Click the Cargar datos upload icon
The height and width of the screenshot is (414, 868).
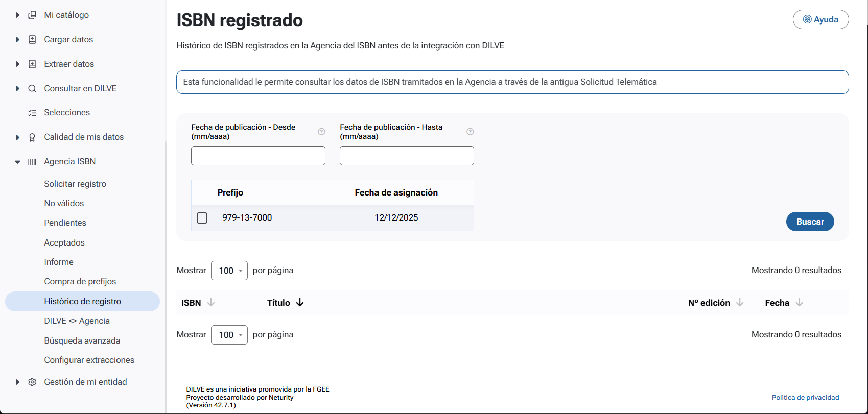[32, 39]
